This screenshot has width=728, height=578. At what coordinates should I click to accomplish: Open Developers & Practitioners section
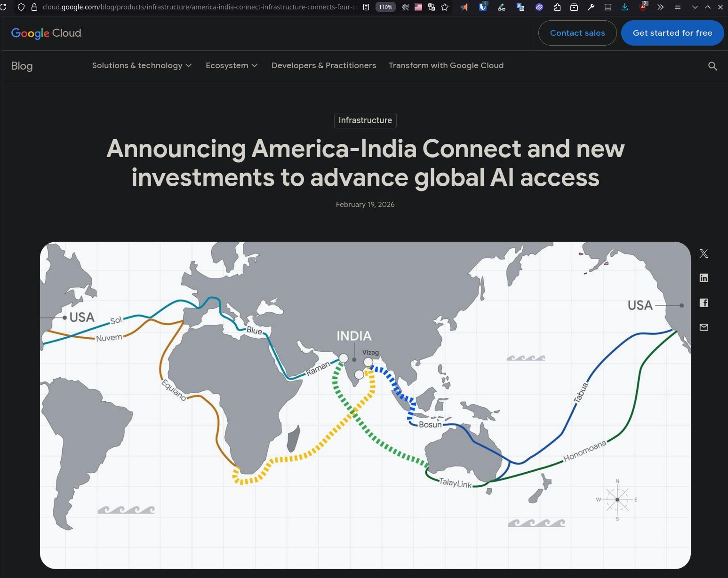tap(323, 66)
